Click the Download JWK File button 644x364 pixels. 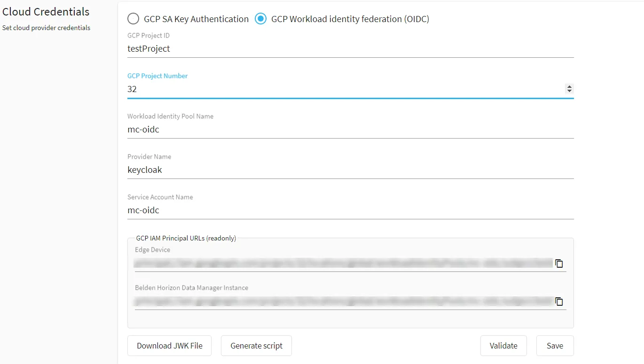pos(169,346)
